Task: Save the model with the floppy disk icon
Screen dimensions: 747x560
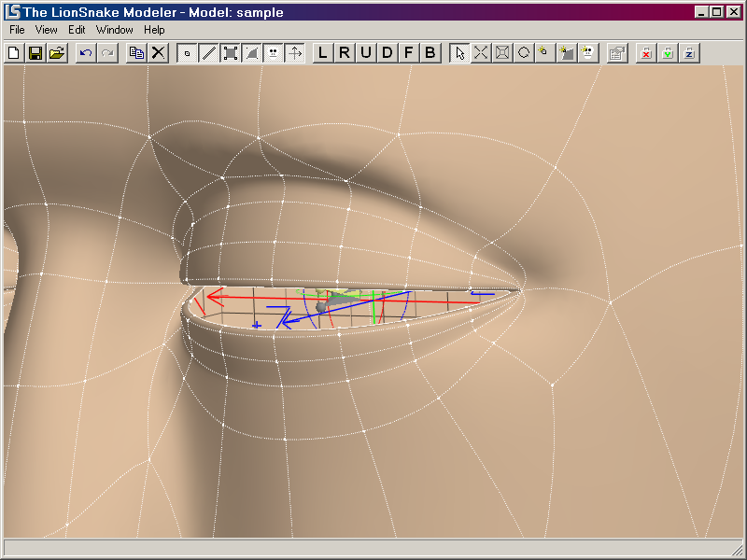Action: tap(35, 53)
